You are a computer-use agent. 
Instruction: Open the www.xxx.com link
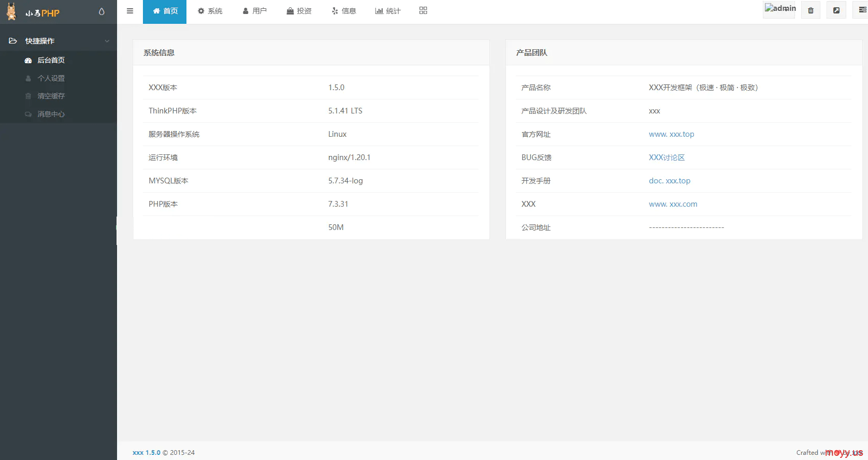[x=673, y=204]
